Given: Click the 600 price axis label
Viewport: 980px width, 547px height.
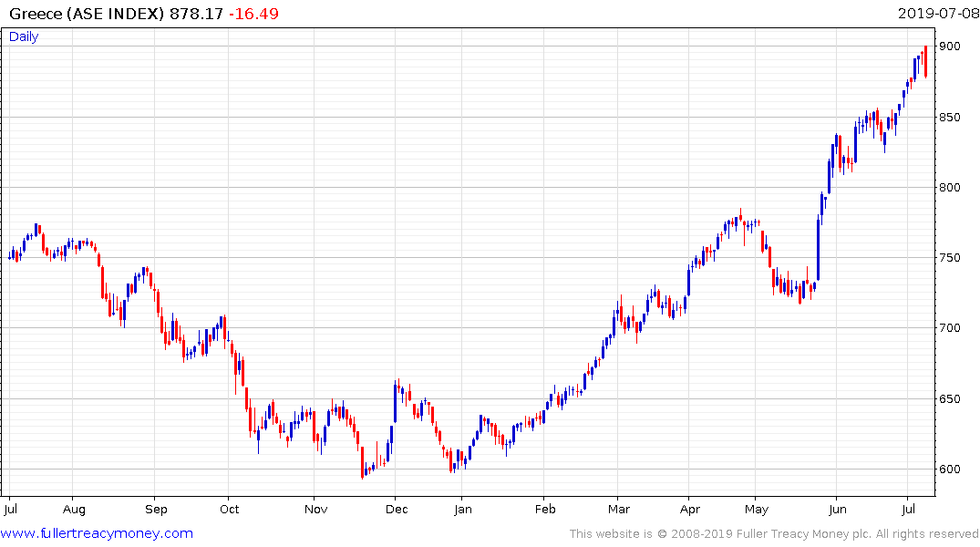Looking at the screenshot, I should (x=949, y=470).
